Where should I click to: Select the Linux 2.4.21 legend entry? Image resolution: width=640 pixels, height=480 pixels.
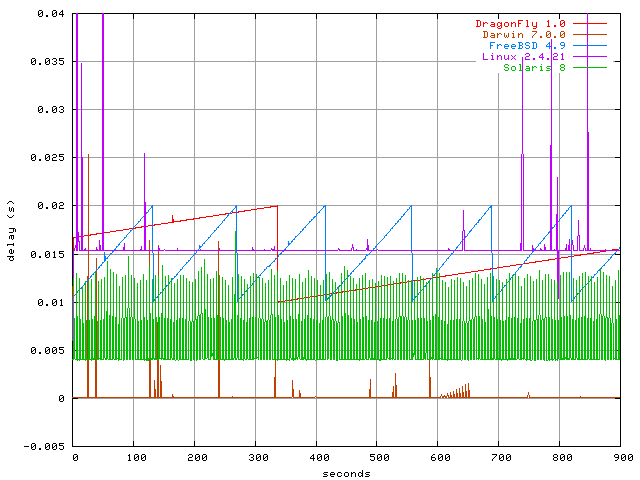click(523, 57)
